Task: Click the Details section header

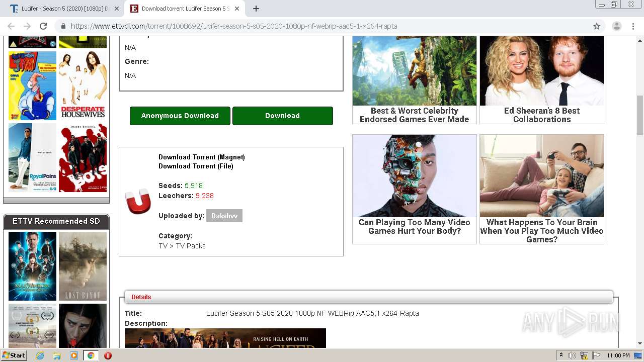Action: pos(369,297)
